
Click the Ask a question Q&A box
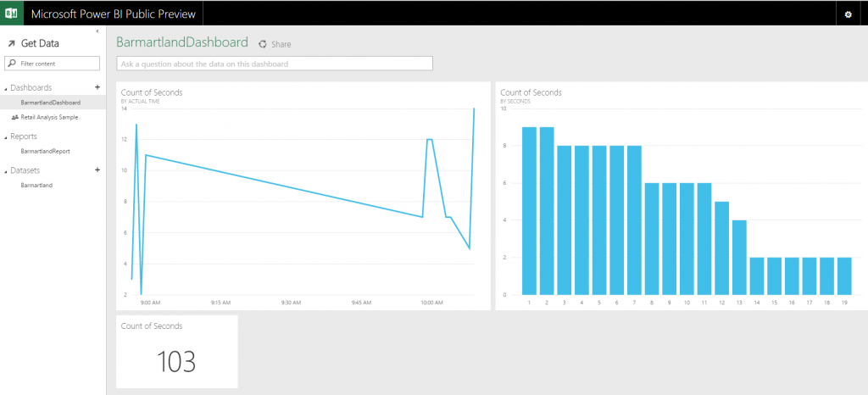coord(274,64)
